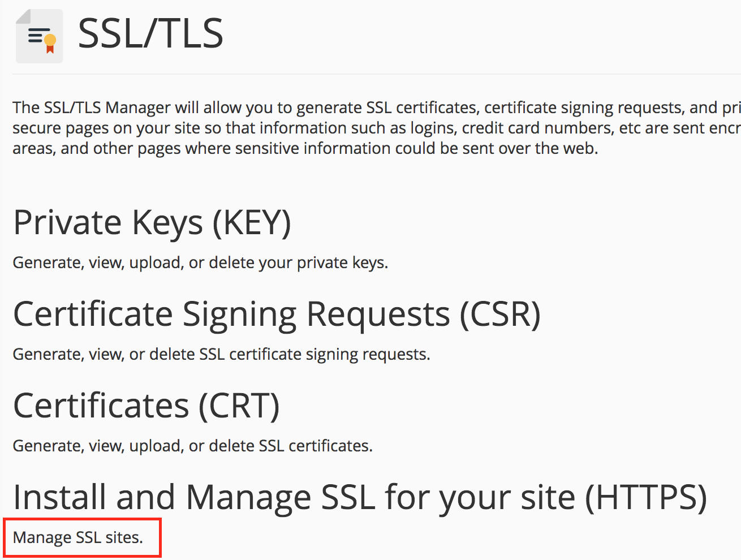Click the '(CRT)' abbreviation in the heading
This screenshot has height=560, width=741.
[239, 406]
